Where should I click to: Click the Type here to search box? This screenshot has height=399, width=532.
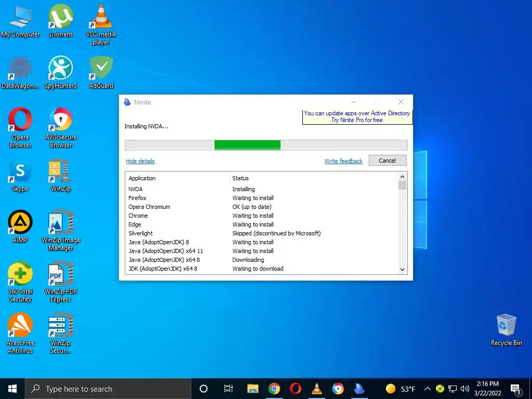coord(108,389)
